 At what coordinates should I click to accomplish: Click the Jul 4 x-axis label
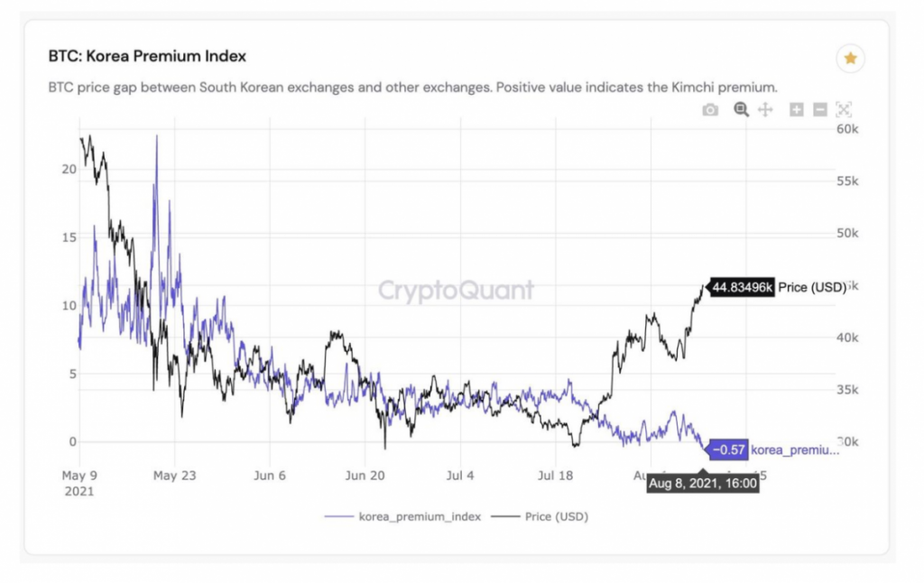point(461,475)
